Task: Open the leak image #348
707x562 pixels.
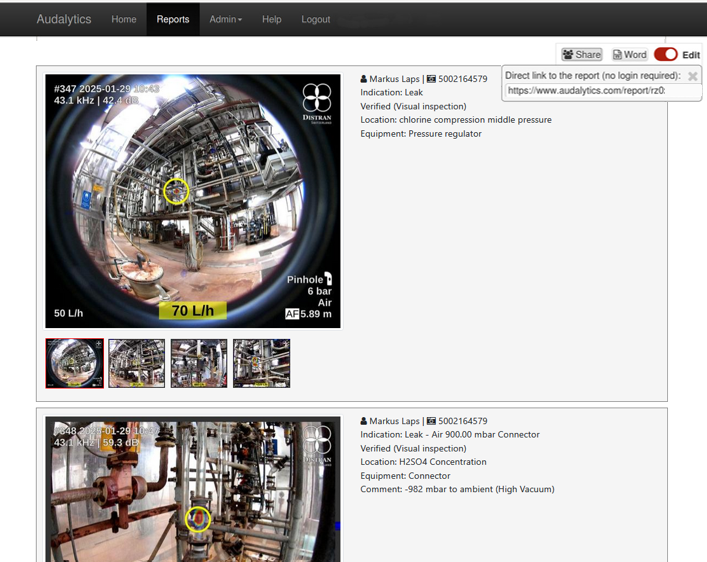Action: tap(193, 489)
